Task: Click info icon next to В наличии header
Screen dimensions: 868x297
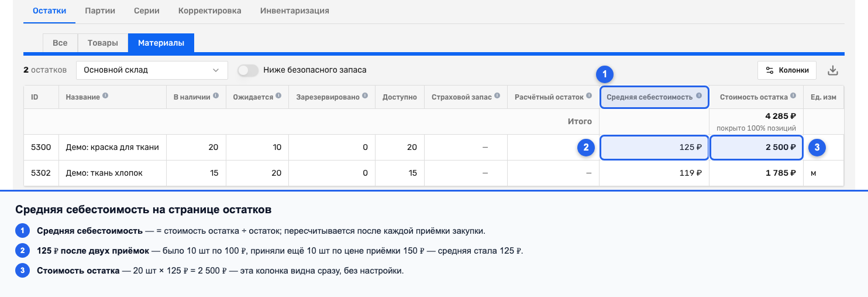Action: coord(216,97)
